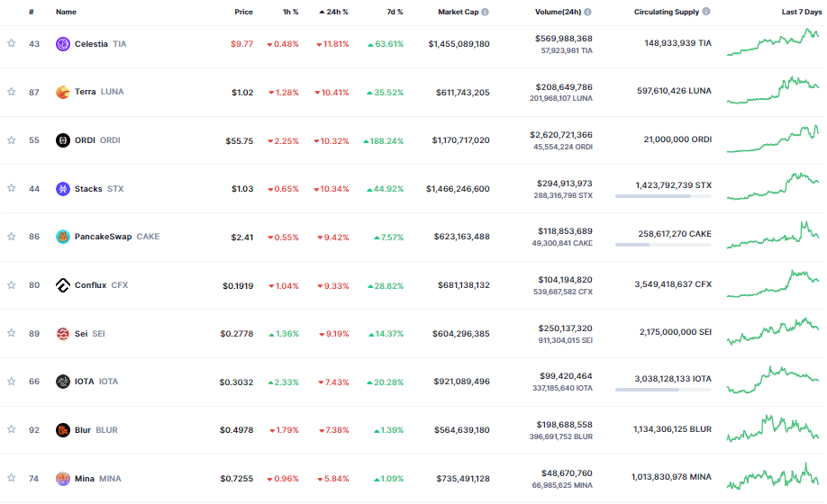Sort by Name column header
The width and height of the screenshot is (827, 504).
click(x=66, y=12)
